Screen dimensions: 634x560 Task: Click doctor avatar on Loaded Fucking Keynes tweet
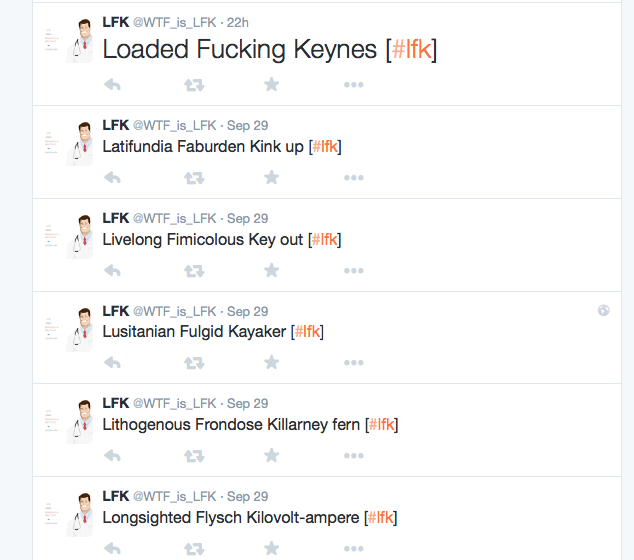tap(80, 41)
